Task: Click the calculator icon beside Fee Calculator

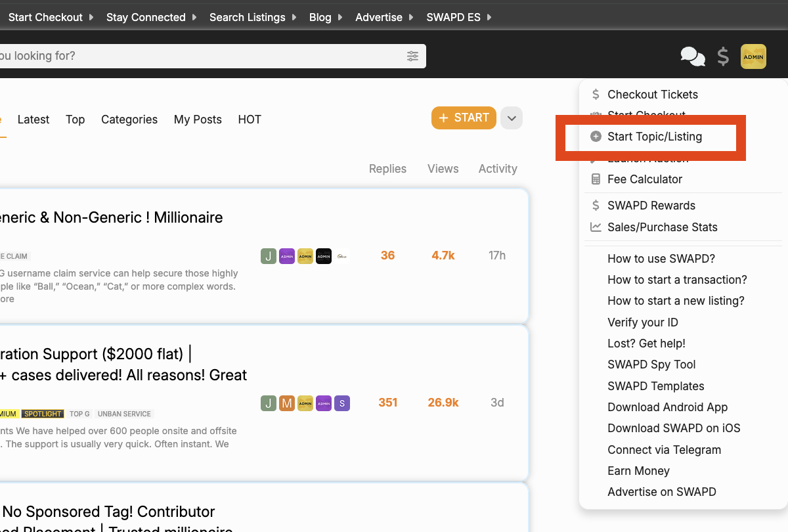Action: coord(596,179)
